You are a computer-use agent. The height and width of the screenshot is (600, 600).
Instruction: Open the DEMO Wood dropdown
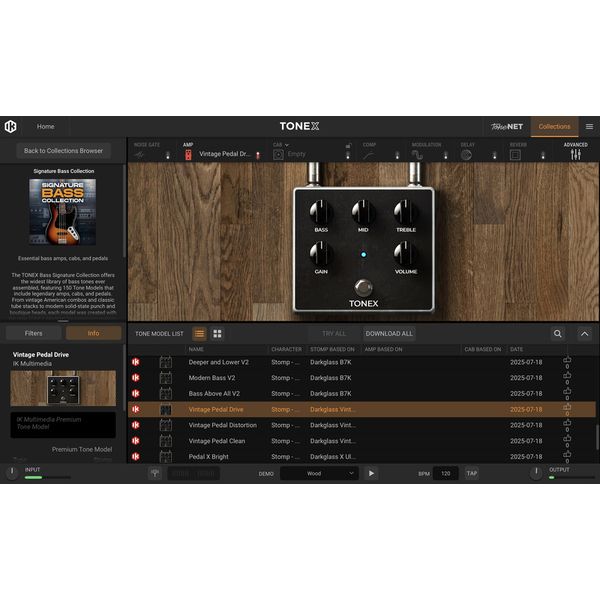point(319,473)
